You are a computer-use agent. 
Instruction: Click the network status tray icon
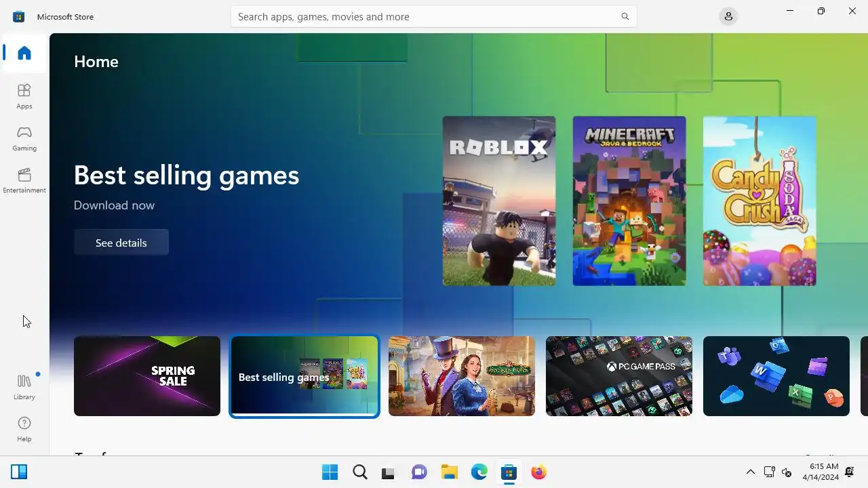coord(770,472)
